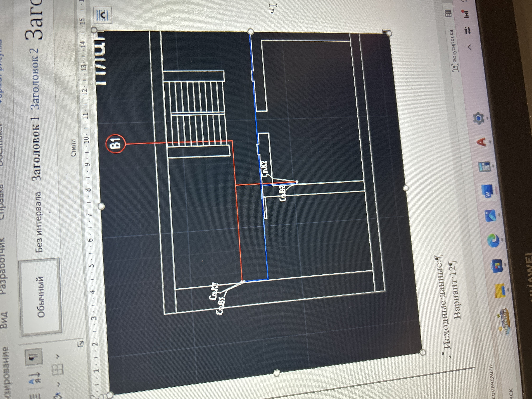Open the calculator app in taskbar

[x=484, y=167]
